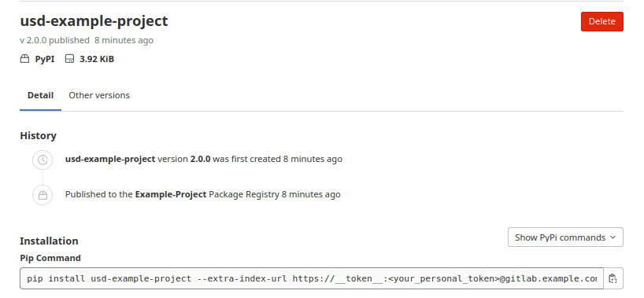644x298 pixels.
Task: Click bold usd-example-project in History entry
Action: (110, 159)
